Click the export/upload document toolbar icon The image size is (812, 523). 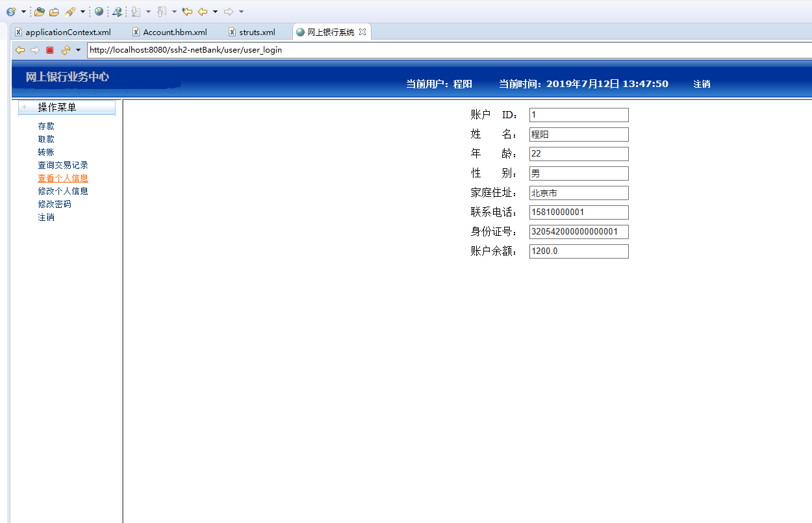click(x=161, y=11)
